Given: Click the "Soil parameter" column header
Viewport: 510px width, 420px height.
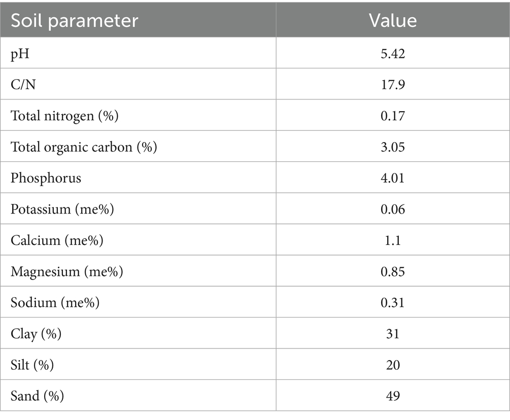Looking at the screenshot, I should (x=75, y=20).
